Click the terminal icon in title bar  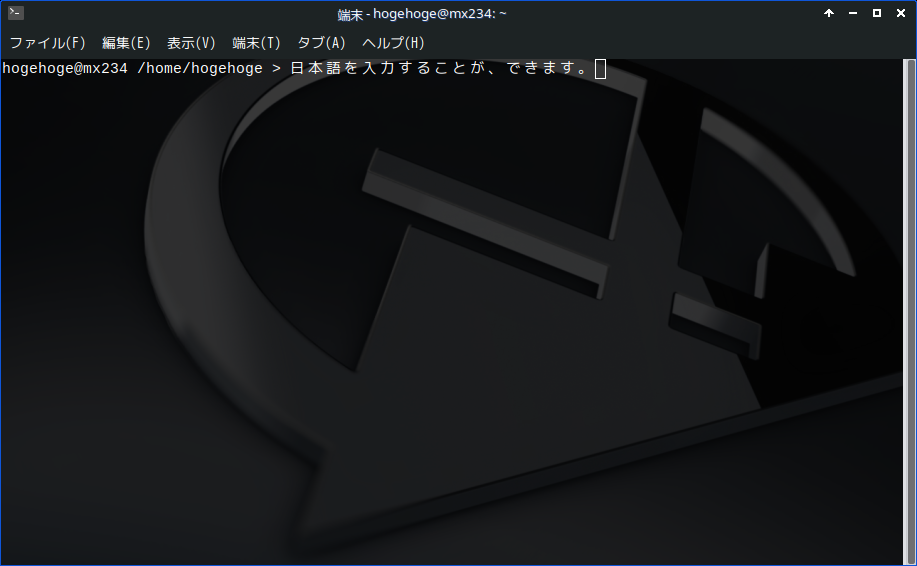tap(16, 12)
